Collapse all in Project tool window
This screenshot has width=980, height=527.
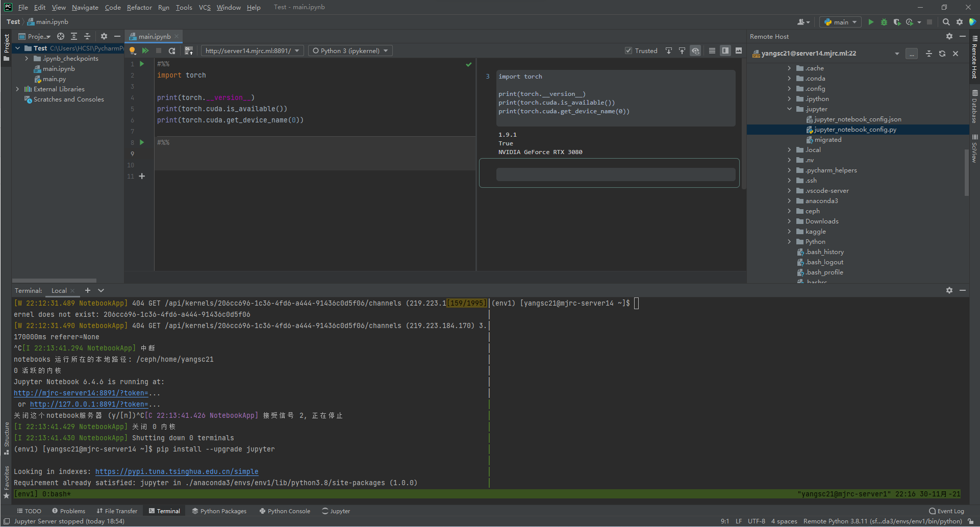[x=87, y=36]
